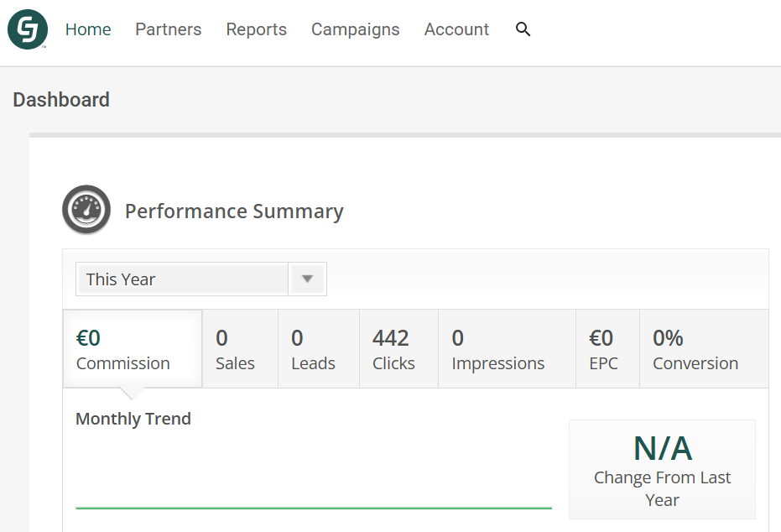This screenshot has width=781, height=532.
Task: Open the search magnifier icon
Action: tap(523, 29)
